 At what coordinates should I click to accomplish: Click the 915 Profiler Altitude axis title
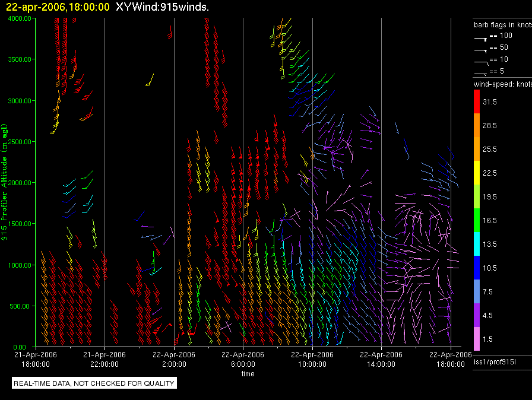click(x=4, y=182)
